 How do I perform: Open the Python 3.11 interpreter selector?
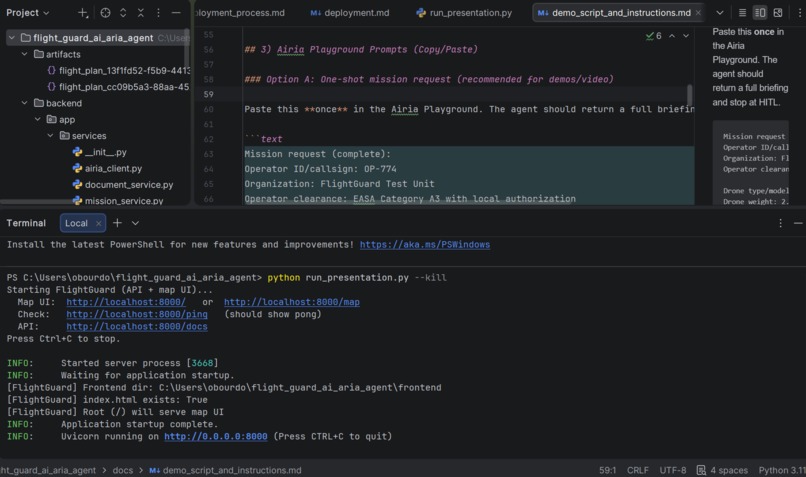(782, 470)
